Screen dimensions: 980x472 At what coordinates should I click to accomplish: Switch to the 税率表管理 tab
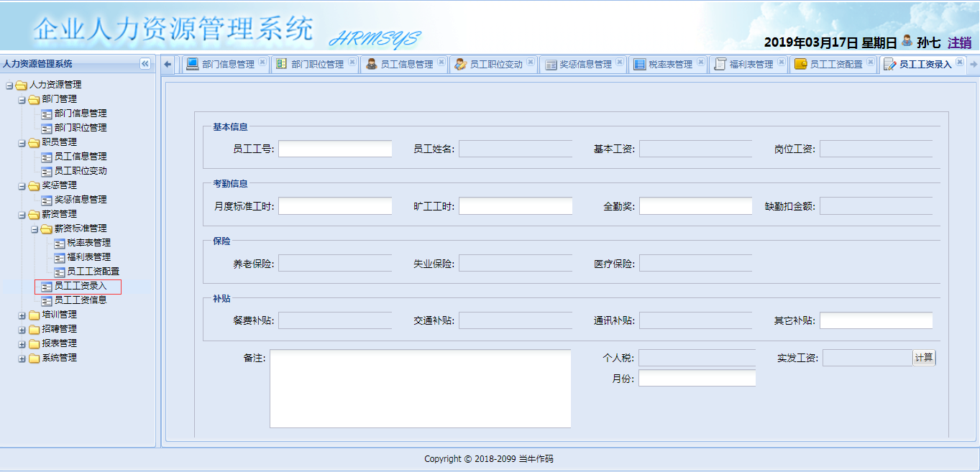pos(668,64)
